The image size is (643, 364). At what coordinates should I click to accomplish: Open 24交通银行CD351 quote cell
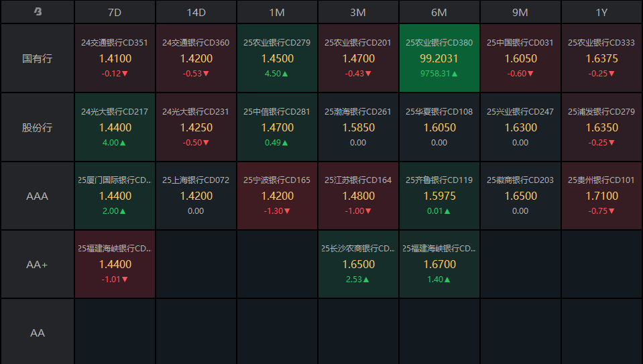click(x=115, y=58)
